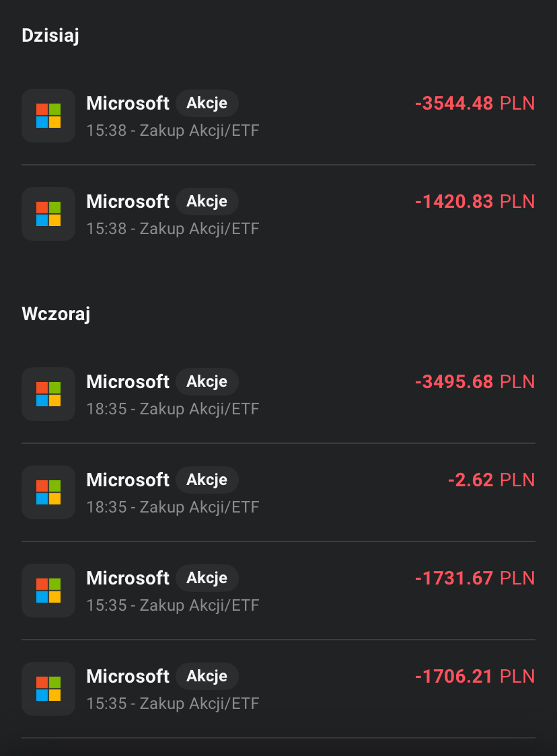Viewport: 557px width, 756px height.
Task: Select the -3495.68 PLN amount
Action: point(474,382)
